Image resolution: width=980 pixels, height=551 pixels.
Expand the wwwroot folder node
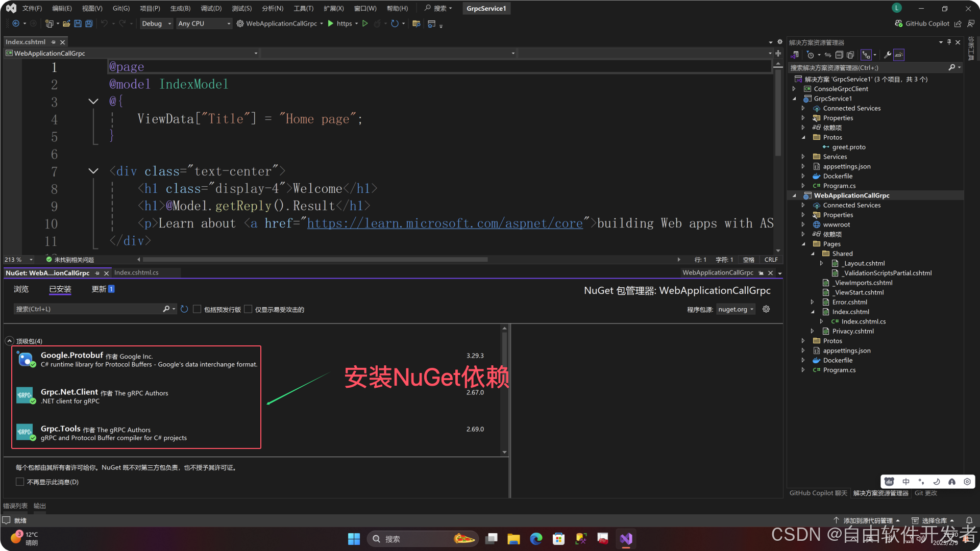(803, 224)
